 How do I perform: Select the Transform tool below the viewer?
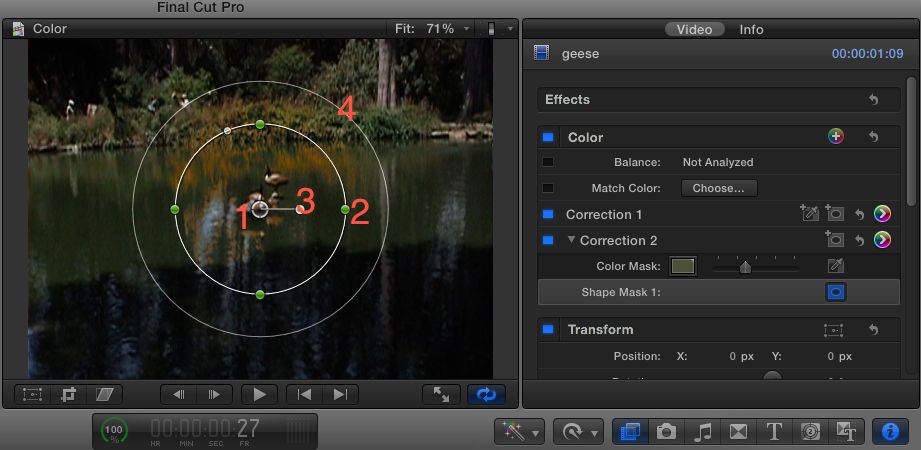tap(32, 395)
